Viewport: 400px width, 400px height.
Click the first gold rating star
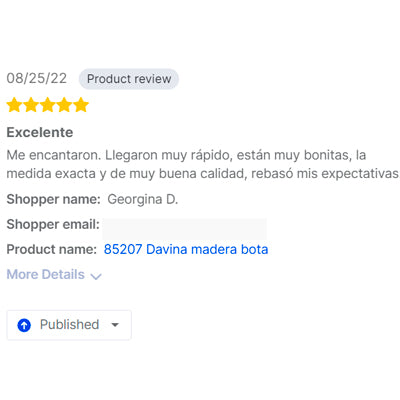(14, 105)
